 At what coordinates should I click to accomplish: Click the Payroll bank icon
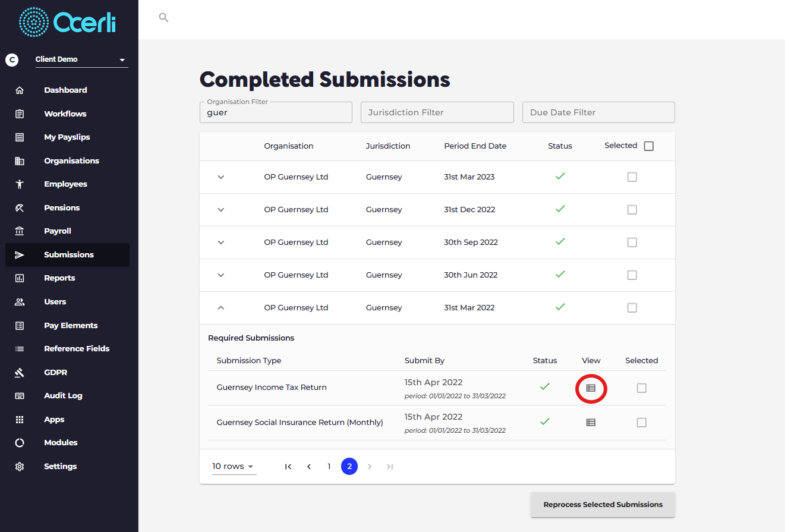[x=20, y=231]
